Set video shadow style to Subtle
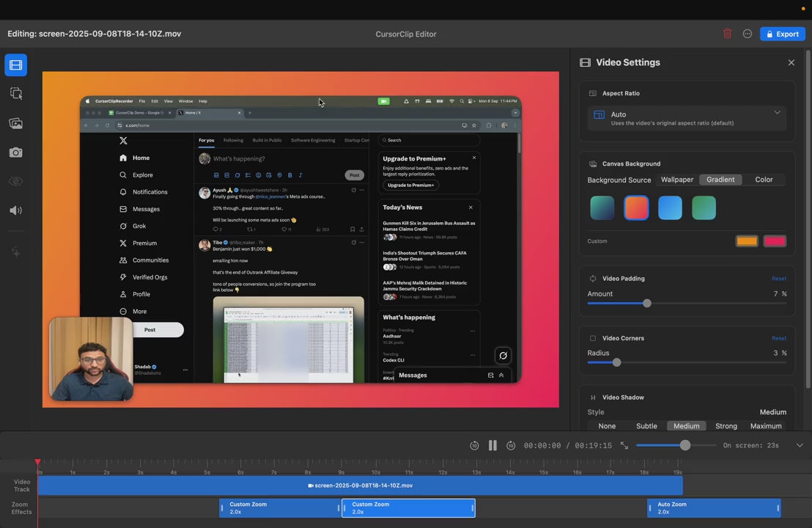 [x=646, y=426]
